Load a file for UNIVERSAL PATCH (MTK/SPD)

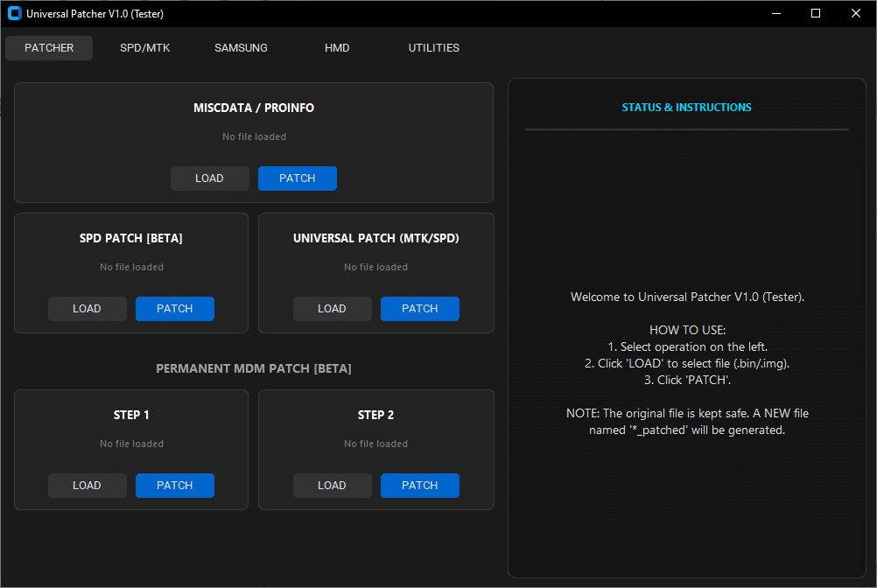tap(332, 308)
